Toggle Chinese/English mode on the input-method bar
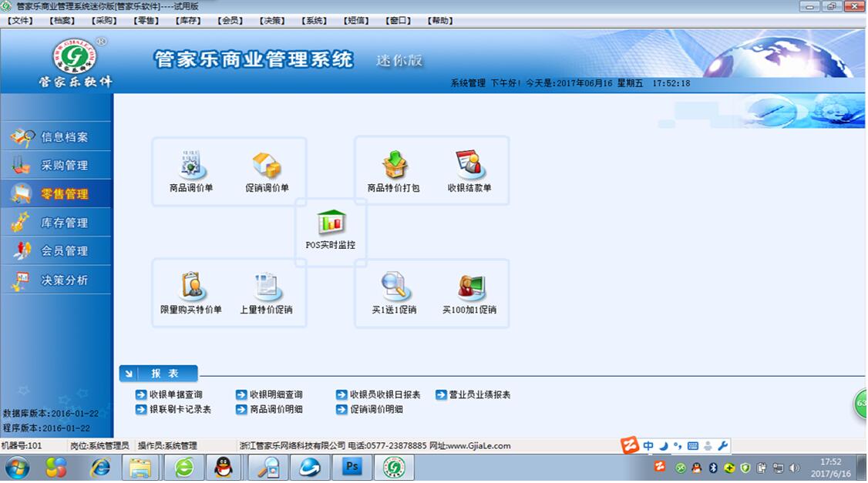This screenshot has height=483, width=868. click(648, 445)
